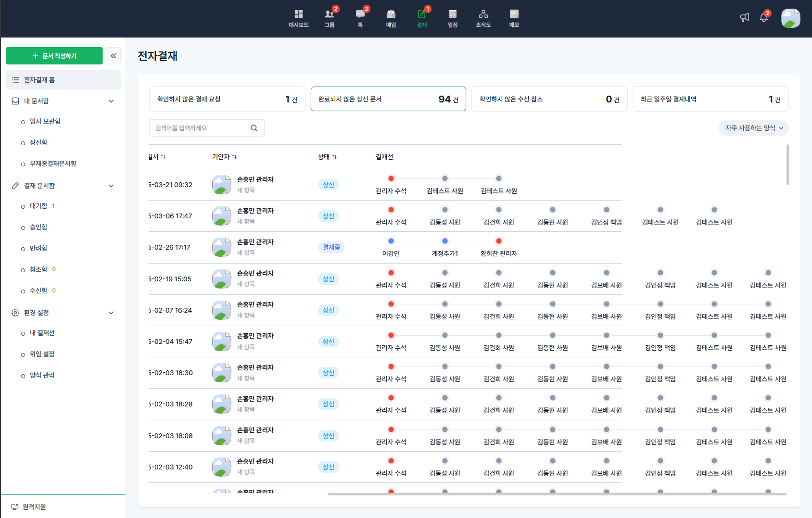Select the 톡 chat icon
Screen dimensions: 812x518
[x=360, y=18]
